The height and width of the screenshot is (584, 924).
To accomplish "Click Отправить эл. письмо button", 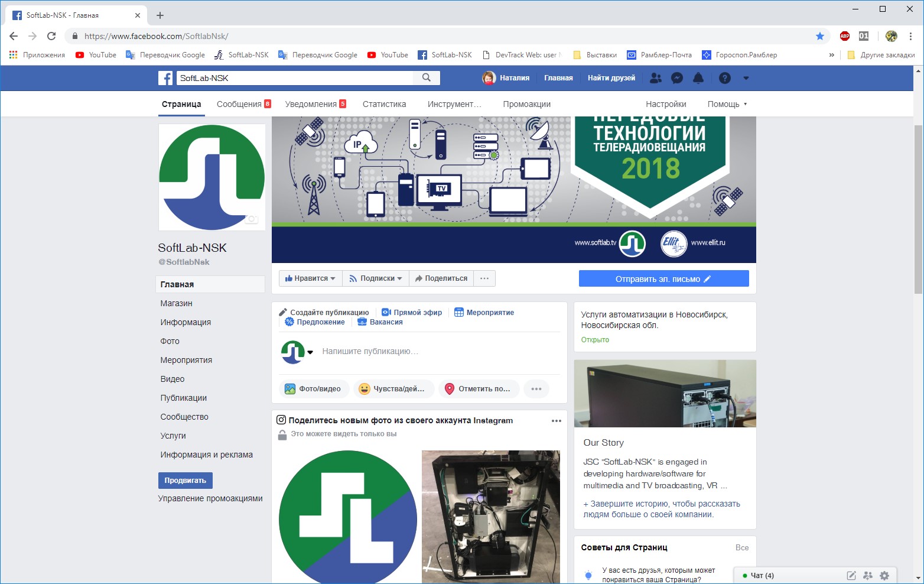I will coord(664,279).
